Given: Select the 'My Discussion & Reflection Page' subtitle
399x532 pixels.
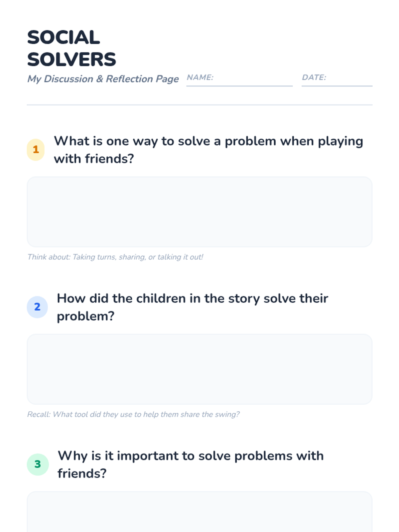Looking at the screenshot, I should pos(103,79).
